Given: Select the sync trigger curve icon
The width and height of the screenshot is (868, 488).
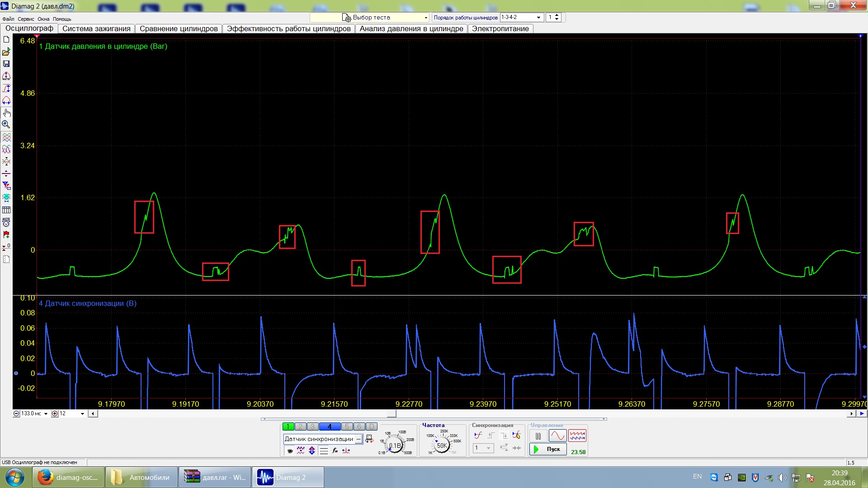Looking at the screenshot, I should click(x=478, y=436).
